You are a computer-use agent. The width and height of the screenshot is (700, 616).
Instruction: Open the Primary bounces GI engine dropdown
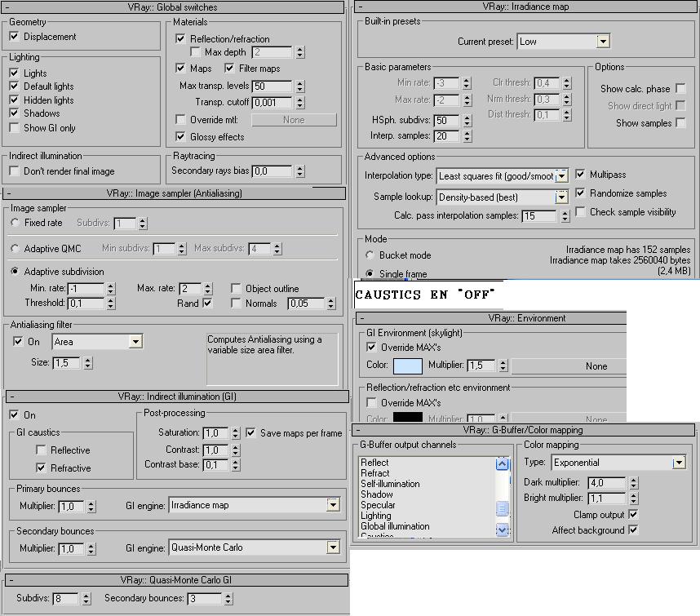click(x=333, y=505)
